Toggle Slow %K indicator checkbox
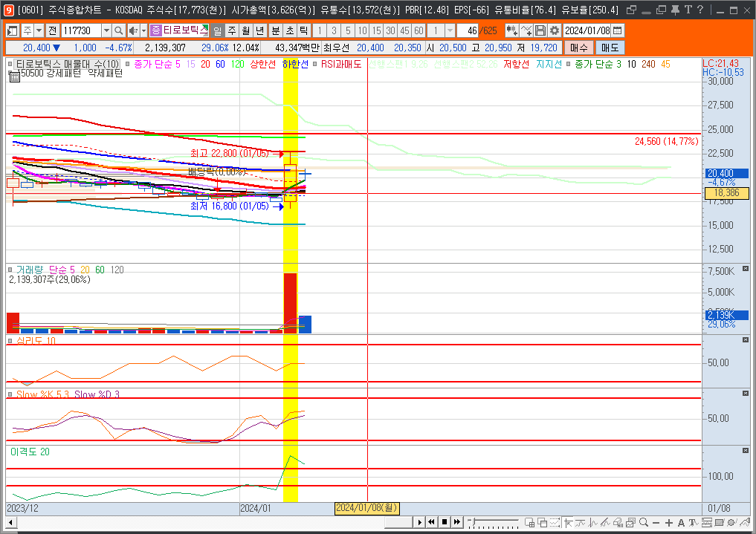 [10, 394]
